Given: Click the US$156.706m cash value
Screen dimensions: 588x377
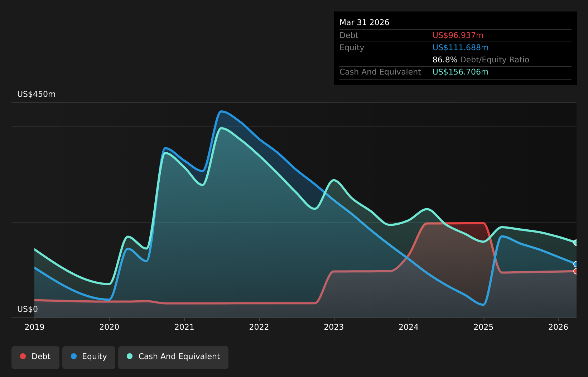Looking at the screenshot, I should [x=461, y=72].
